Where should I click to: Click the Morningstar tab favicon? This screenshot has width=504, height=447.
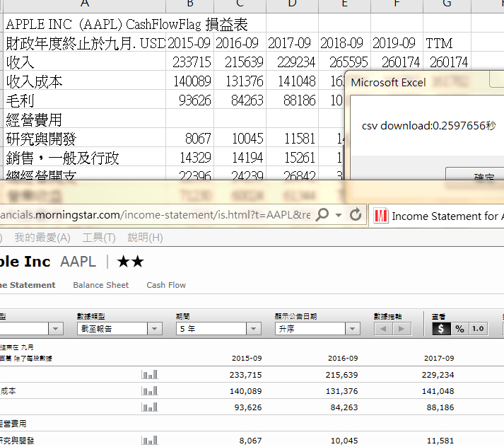pos(381,216)
